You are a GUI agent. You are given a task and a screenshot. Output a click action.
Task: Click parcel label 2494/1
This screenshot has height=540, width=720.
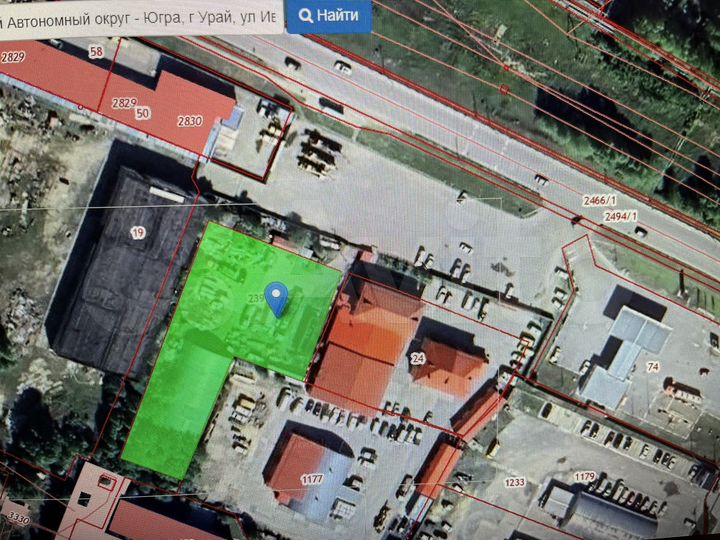pos(621,216)
